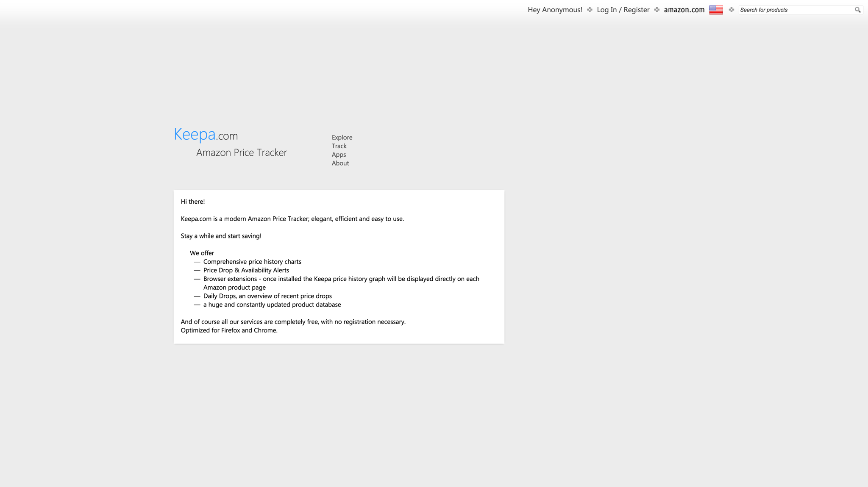Click the magnifier search icon
This screenshot has width=868, height=487.
pos(857,10)
